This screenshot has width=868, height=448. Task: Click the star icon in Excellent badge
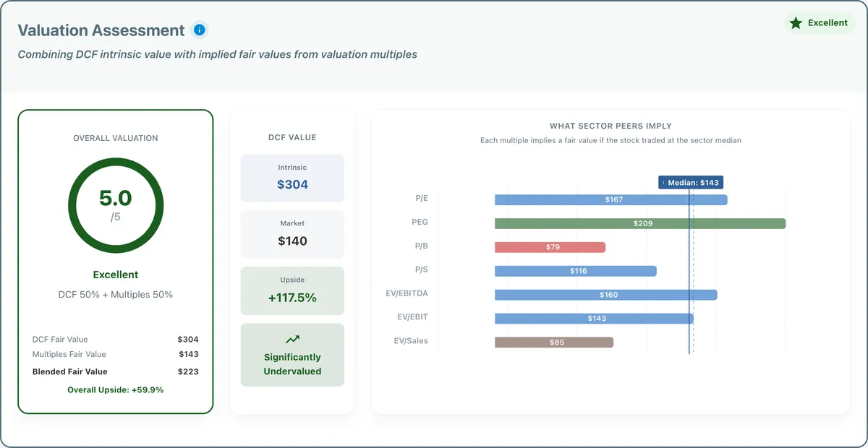(x=796, y=23)
